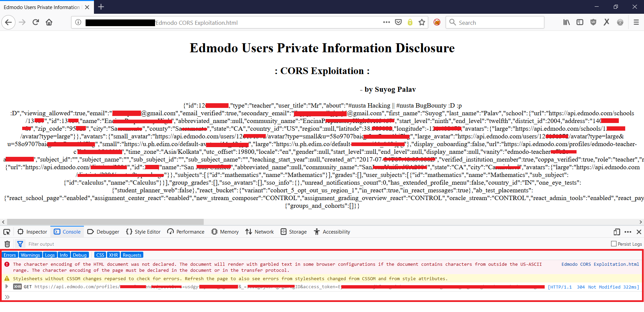Click the yellow lock extension icon
644x312 pixels.
[x=410, y=22]
